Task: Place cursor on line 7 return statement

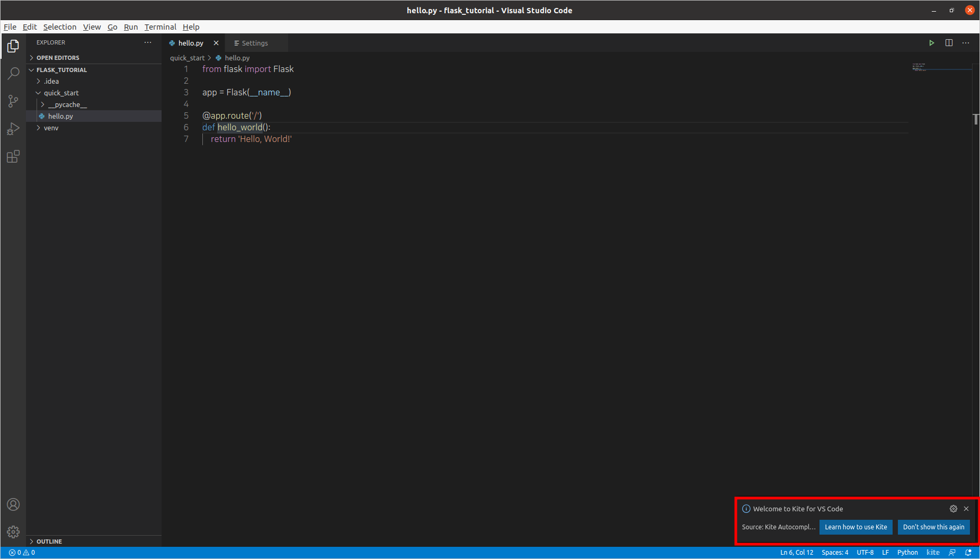Action: coord(251,139)
